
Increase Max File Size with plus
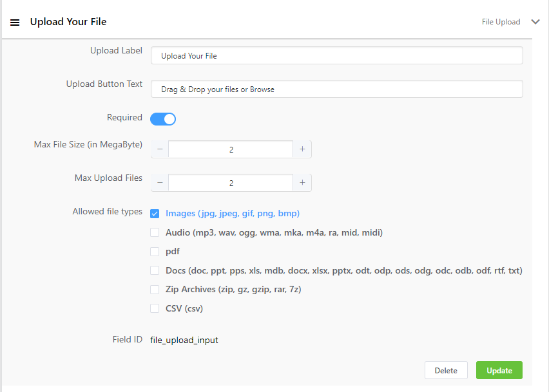click(302, 149)
